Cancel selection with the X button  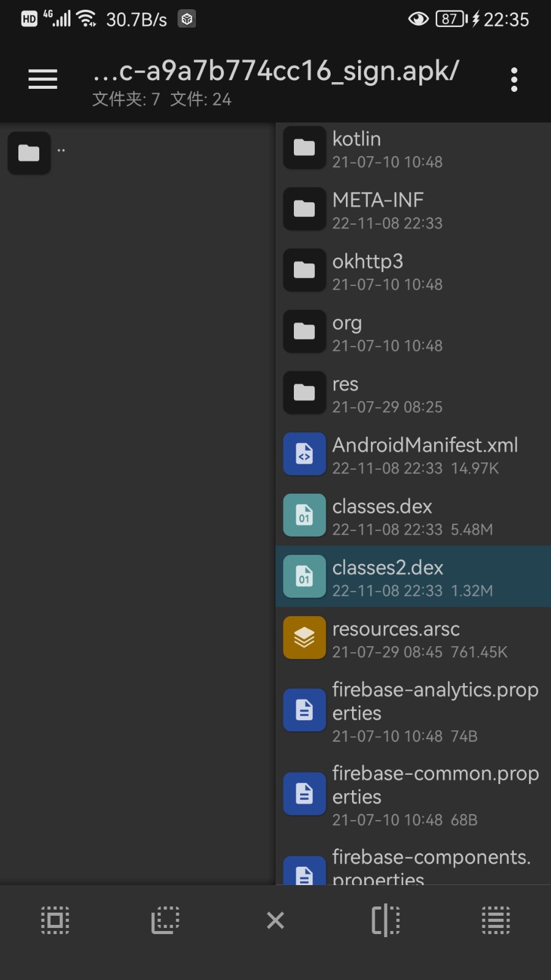275,920
